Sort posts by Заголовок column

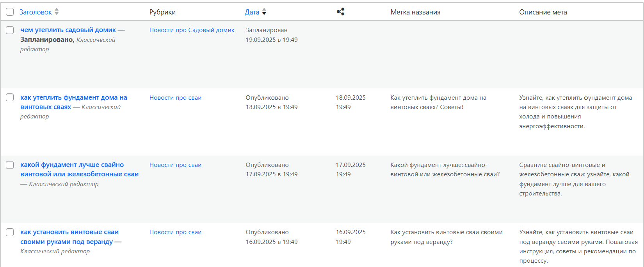click(x=36, y=12)
